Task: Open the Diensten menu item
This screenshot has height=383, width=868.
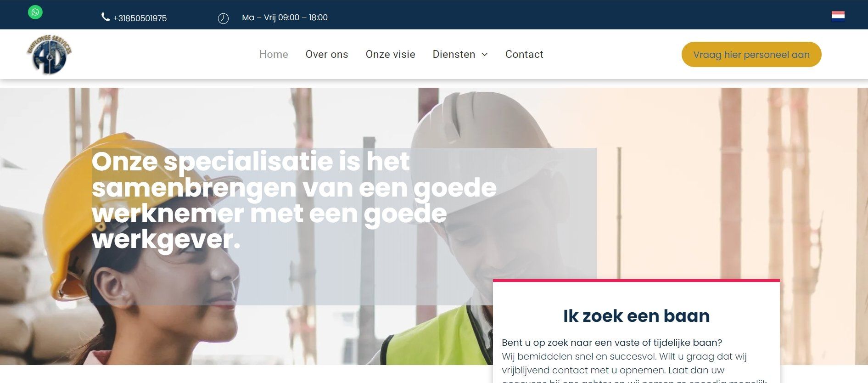Action: 454,54
